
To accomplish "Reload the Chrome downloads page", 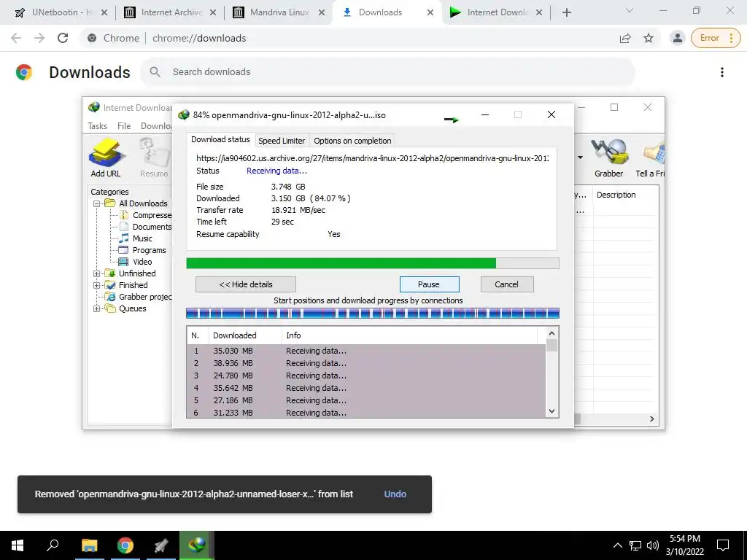I will point(63,38).
